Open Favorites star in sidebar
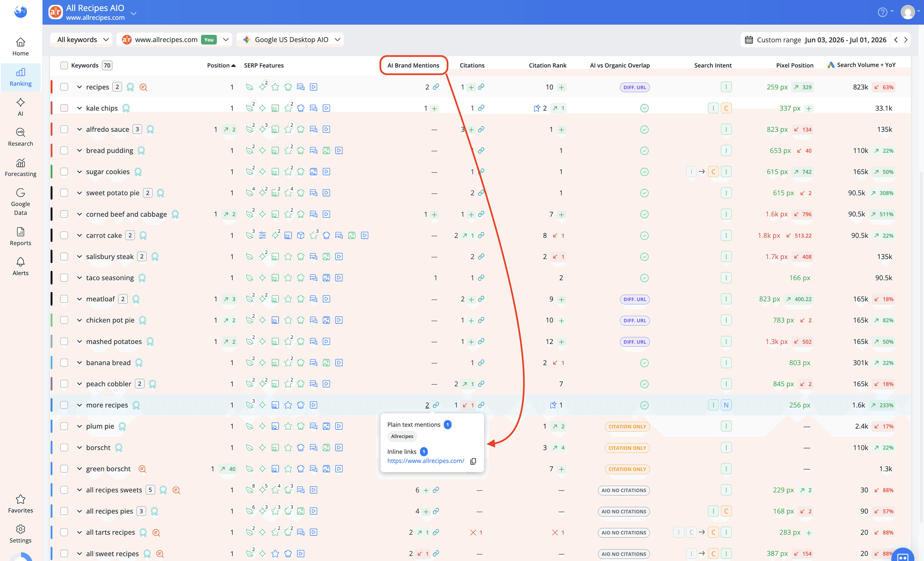Image resolution: width=924 pixels, height=561 pixels. pos(21,504)
